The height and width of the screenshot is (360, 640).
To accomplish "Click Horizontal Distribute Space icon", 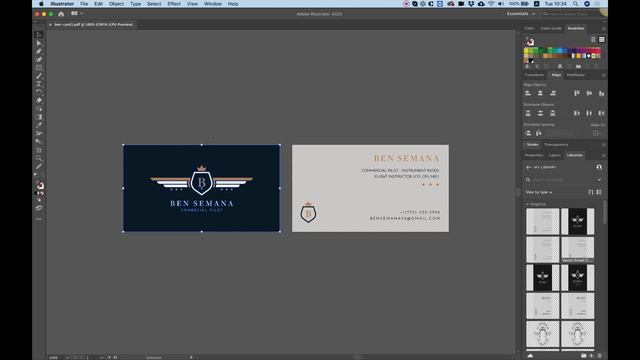I will pyautogui.click(x=539, y=133).
